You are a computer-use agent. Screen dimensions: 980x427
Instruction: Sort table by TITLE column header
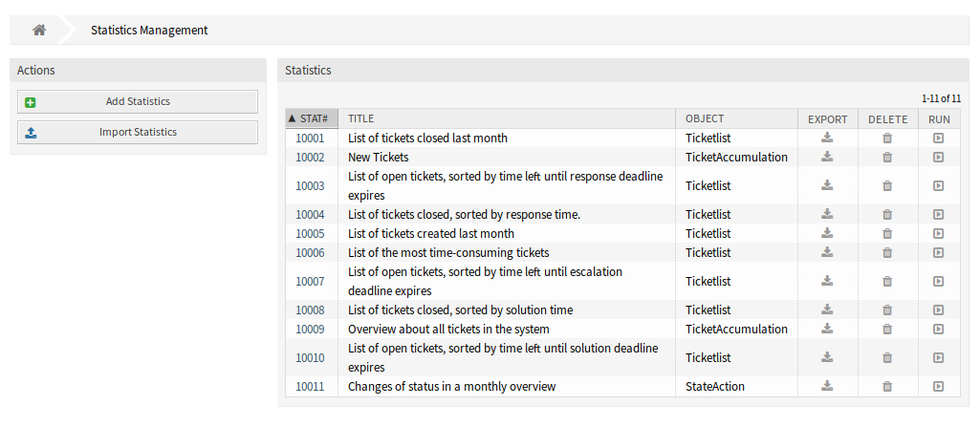point(507,118)
